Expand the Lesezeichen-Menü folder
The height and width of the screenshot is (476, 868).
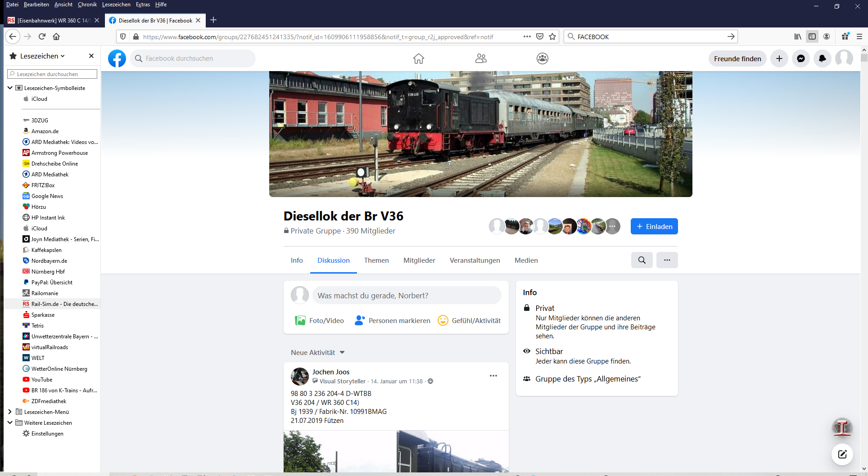(x=10, y=412)
